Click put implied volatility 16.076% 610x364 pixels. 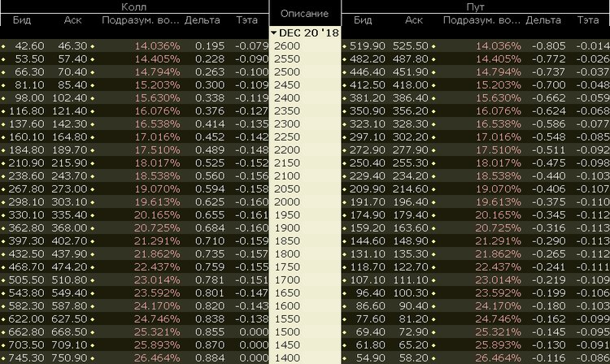pos(498,111)
